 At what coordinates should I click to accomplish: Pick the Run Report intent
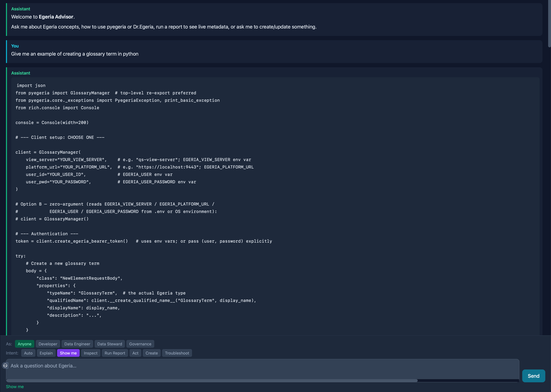click(x=115, y=353)
